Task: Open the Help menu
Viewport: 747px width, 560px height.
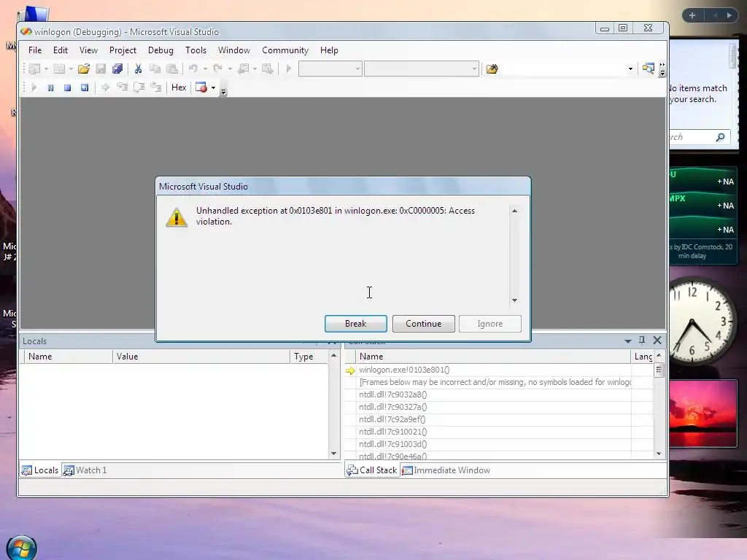Action: click(329, 50)
